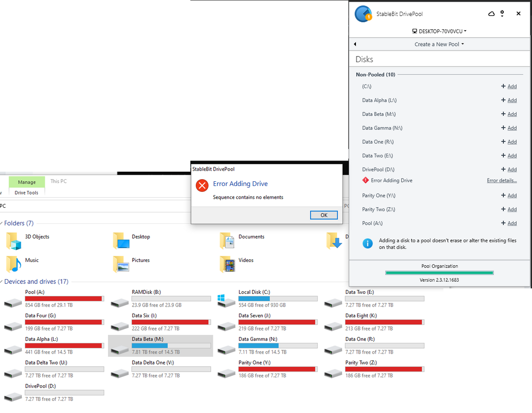Select the Data Gamma (N:) drive icon
This screenshot has width=532, height=413.
226,350
